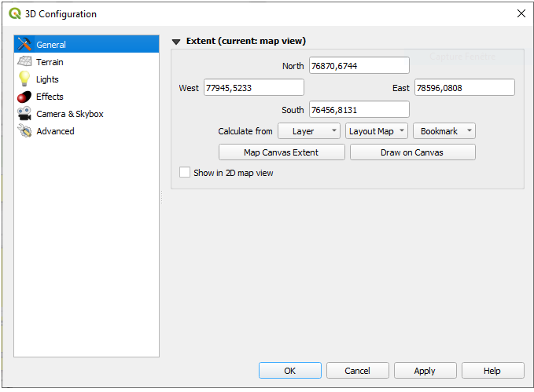The image size is (534, 392).
Task: Switch to the Terrain settings page
Action: click(x=50, y=62)
